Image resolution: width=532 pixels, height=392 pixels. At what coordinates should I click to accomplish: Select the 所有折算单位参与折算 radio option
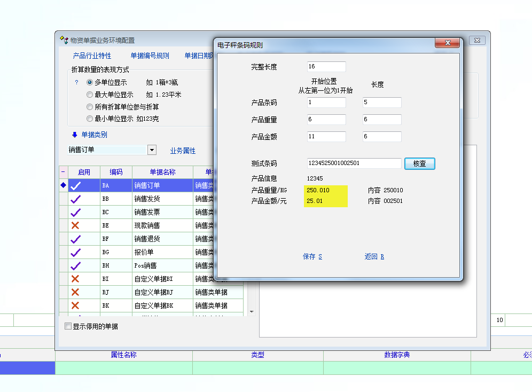point(90,107)
